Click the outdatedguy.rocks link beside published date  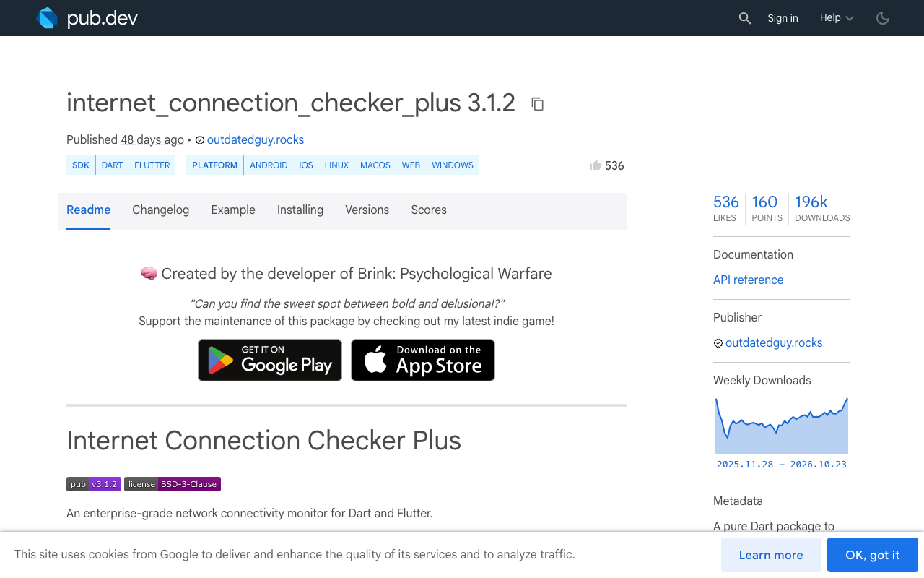coord(256,140)
